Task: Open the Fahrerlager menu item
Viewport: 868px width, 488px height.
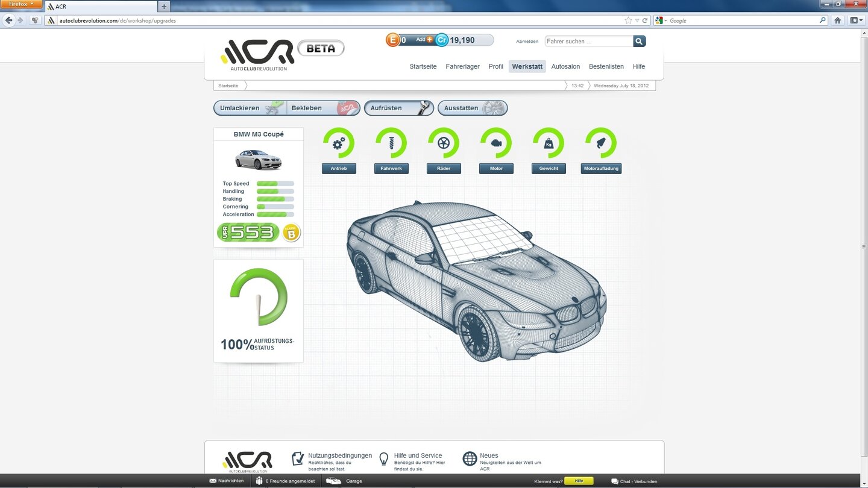Action: pos(463,66)
